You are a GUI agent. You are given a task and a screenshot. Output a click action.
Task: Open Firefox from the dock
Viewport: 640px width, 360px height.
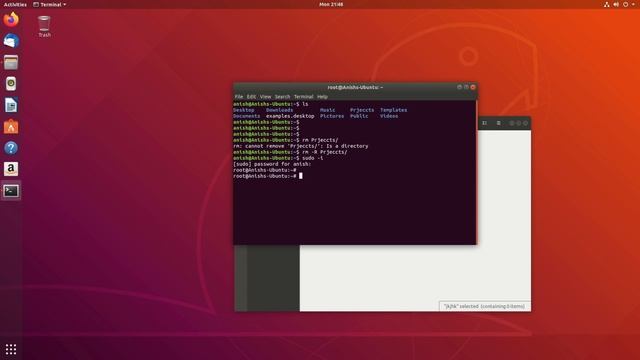point(11,19)
